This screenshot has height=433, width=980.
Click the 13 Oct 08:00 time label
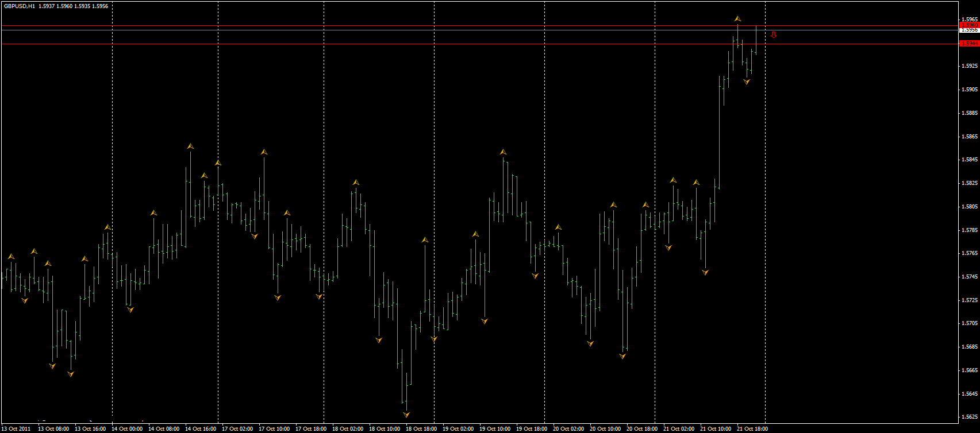click(53, 428)
